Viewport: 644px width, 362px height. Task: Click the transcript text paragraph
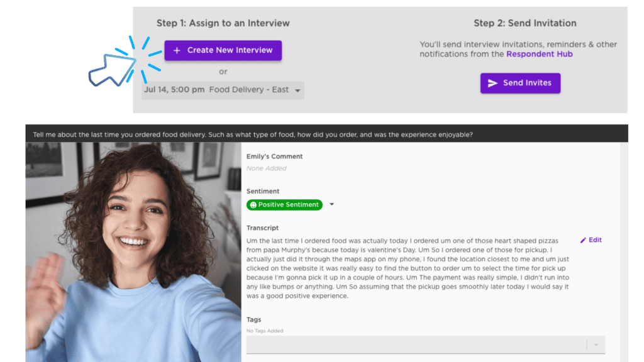[408, 268]
